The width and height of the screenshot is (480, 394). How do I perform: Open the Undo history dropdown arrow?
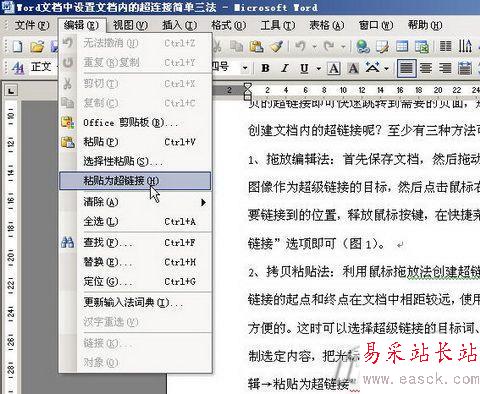[x=314, y=47]
